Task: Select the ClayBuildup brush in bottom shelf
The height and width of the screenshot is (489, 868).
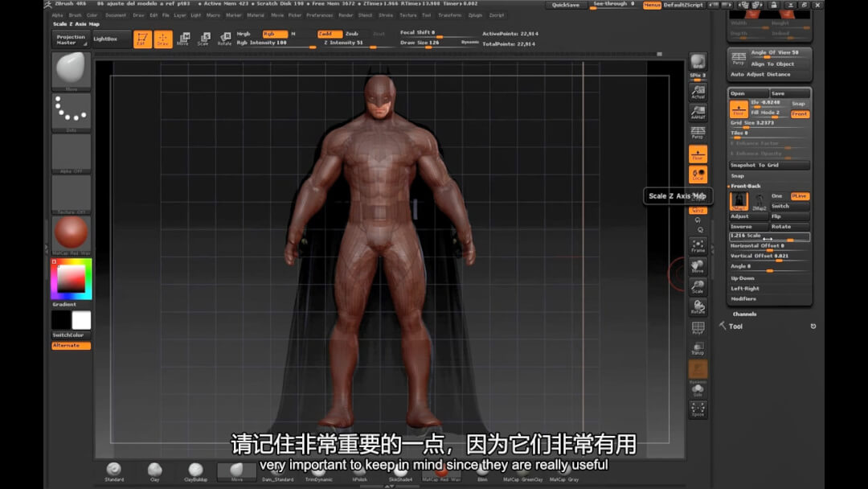Action: 195,472
